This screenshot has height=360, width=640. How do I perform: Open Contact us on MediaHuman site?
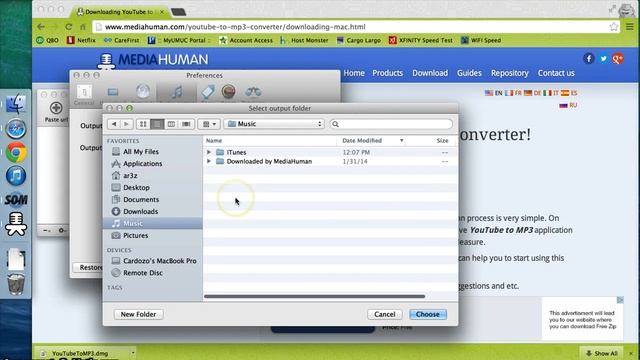click(x=556, y=73)
